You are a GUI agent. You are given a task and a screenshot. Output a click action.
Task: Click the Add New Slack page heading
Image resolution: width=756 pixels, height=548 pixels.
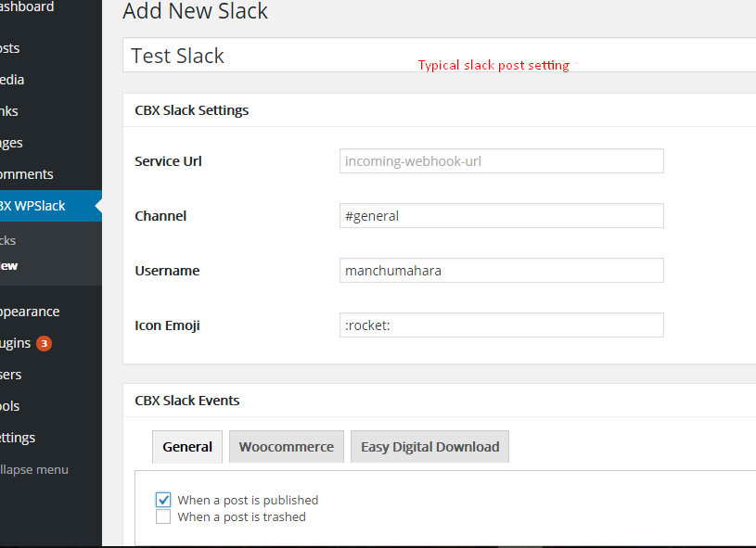(x=196, y=11)
